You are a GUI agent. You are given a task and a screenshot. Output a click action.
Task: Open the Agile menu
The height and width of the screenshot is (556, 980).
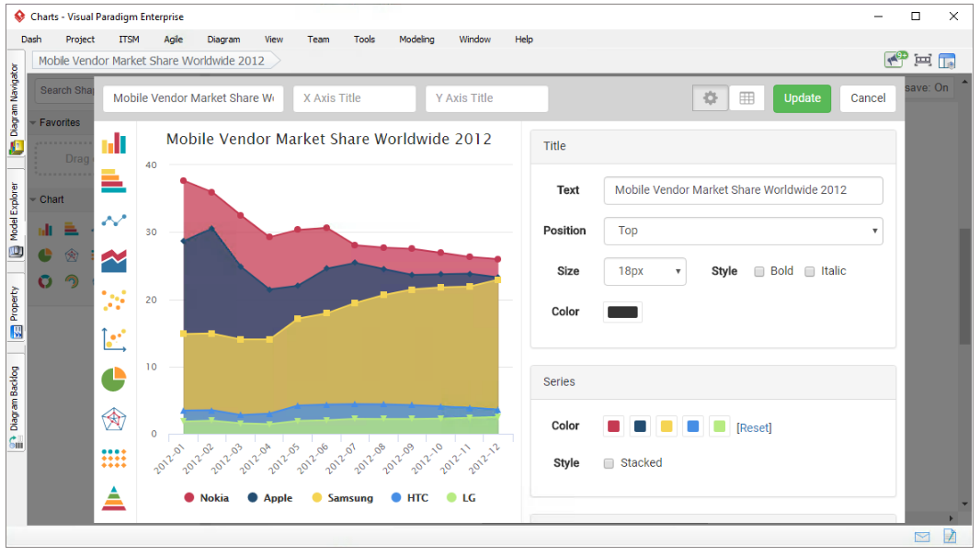(x=173, y=40)
